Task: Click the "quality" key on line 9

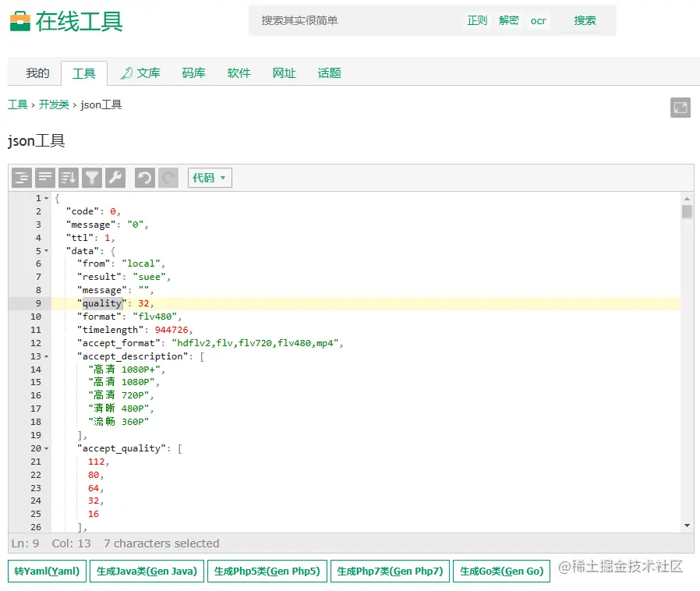Action: 102,303
